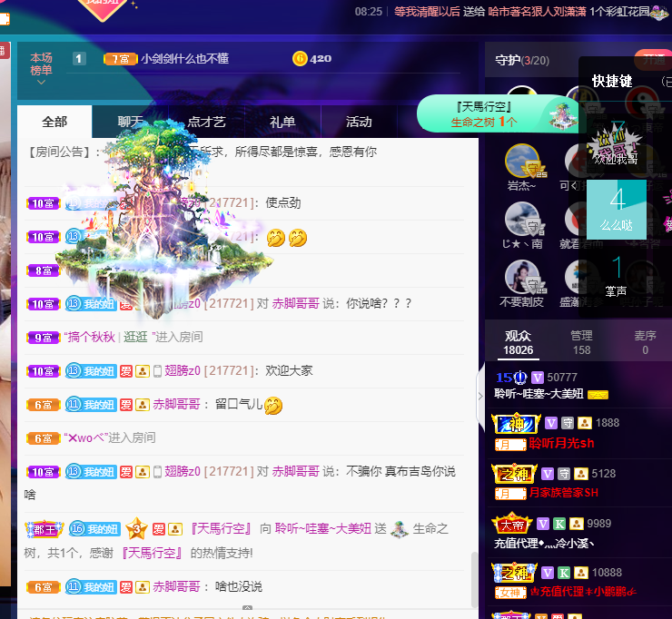Open guardian じ★丶南 avatar
The image size is (672, 619).
522,219
